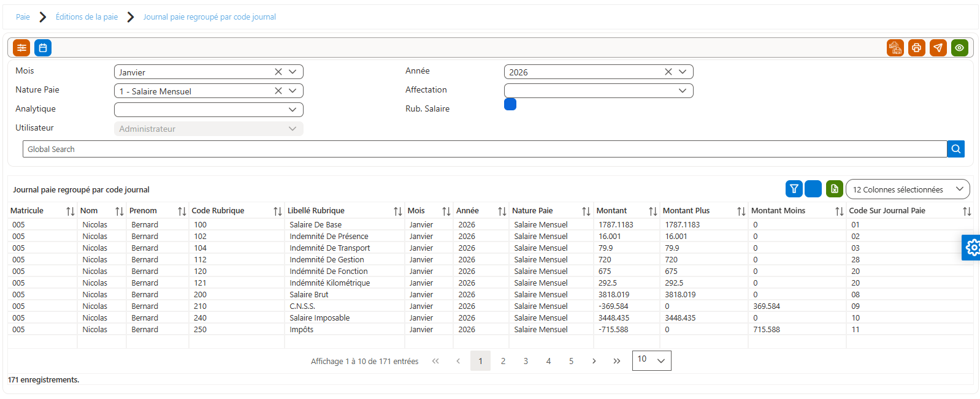This screenshot has width=980, height=399.
Task: Export table with green Excel icon
Action: pos(835,189)
